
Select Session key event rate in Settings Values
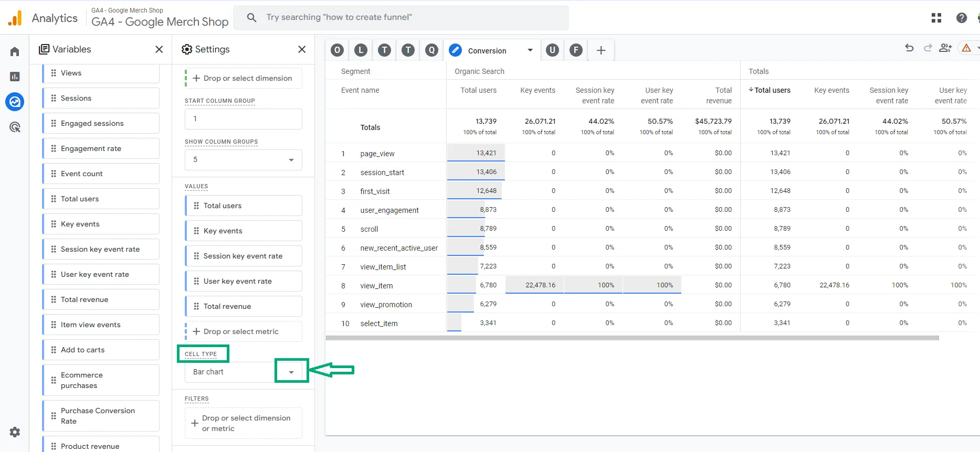click(x=244, y=256)
